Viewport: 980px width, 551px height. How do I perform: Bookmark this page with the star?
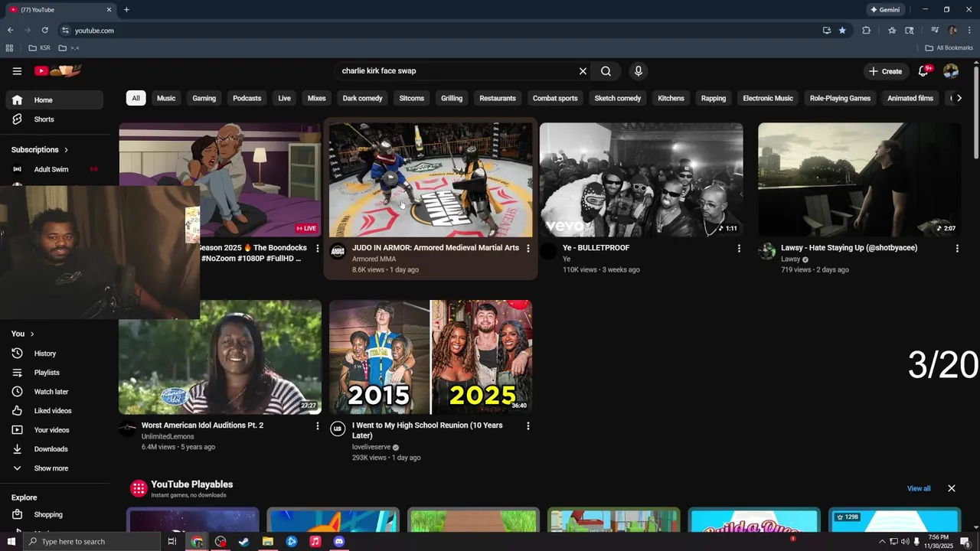(842, 31)
